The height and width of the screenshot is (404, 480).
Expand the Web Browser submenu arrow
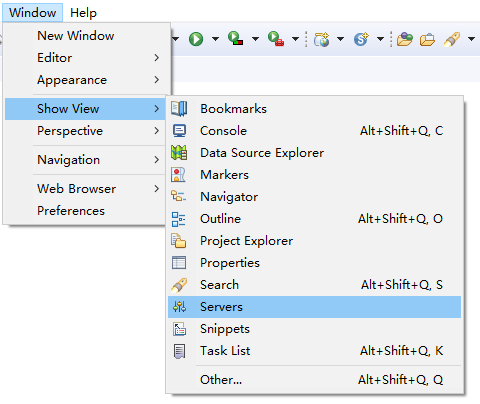point(157,189)
